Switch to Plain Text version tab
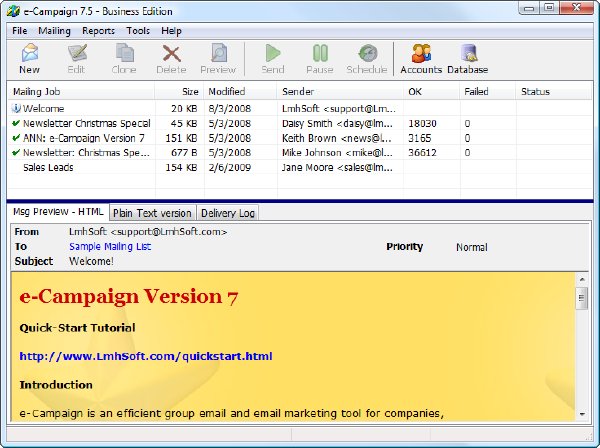Viewport: 600px width, 448px height. (152, 213)
